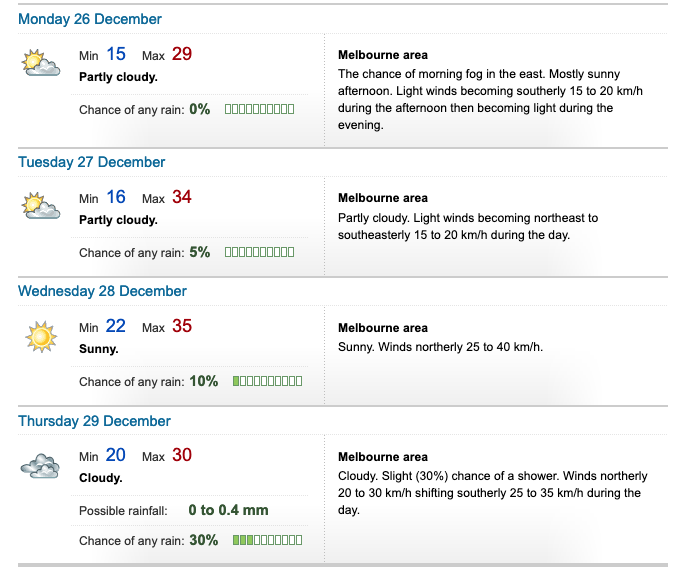676x571 pixels.
Task: Click Tuesday's partly cloudy sun icon
Action: coord(41,206)
